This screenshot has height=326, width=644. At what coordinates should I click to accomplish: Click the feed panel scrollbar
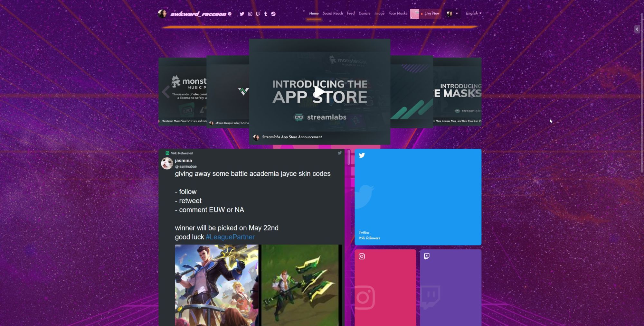tap(348, 158)
